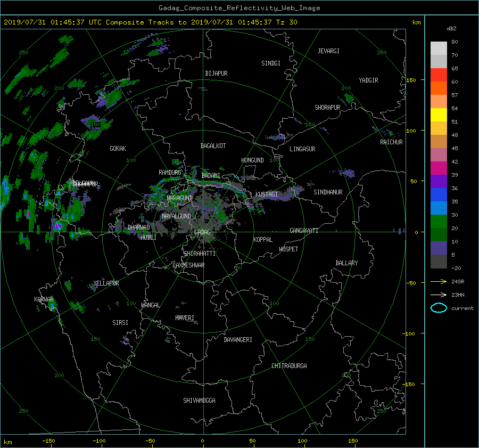The height and width of the screenshot is (448, 479).
Task: Select the SHORAPUR label
Action: (327, 108)
